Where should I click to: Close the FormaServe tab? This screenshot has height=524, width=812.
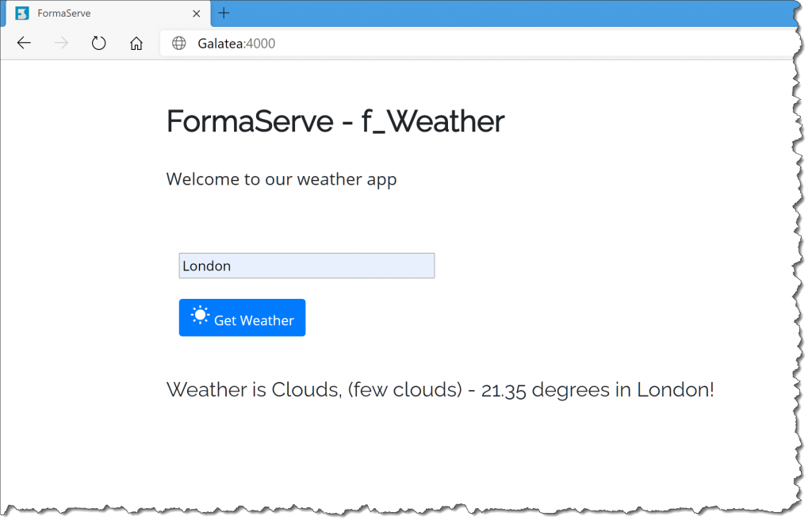click(x=196, y=13)
